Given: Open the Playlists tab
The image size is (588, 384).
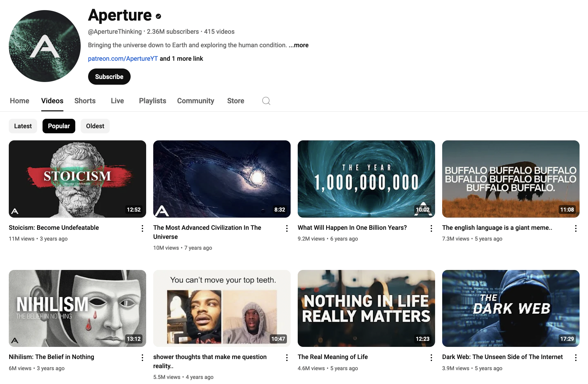Looking at the screenshot, I should pyautogui.click(x=153, y=101).
